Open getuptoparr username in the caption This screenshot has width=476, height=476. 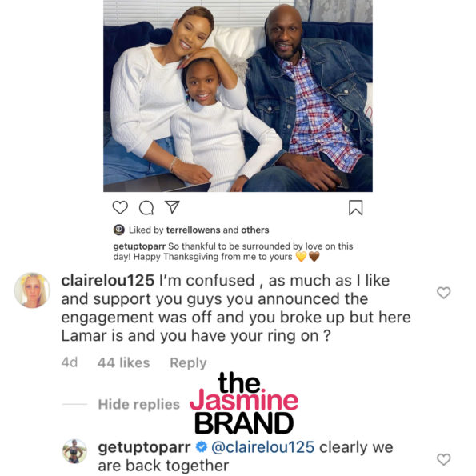139,246
